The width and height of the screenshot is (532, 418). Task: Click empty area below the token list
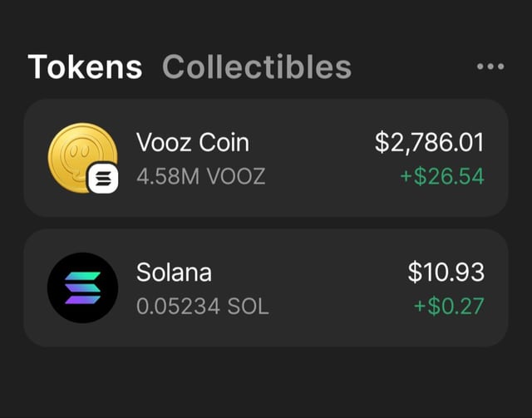click(x=266, y=382)
